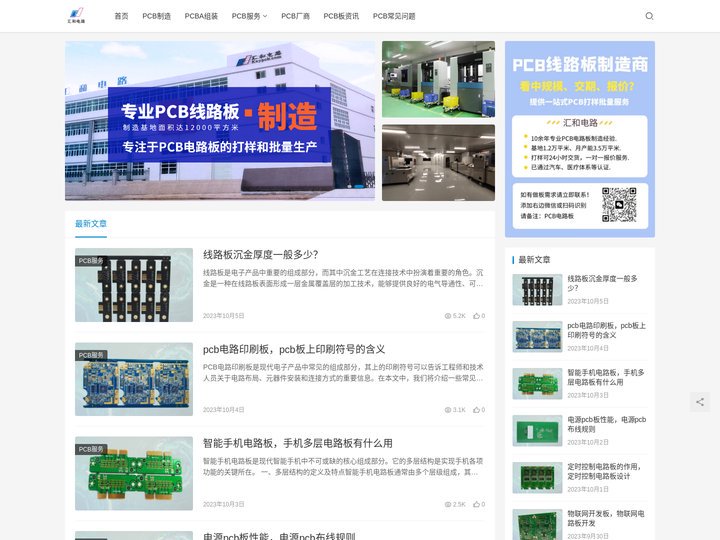Click sidebar thumbnail for 智能手机电路板 article
720x540 pixels.
[537, 383]
